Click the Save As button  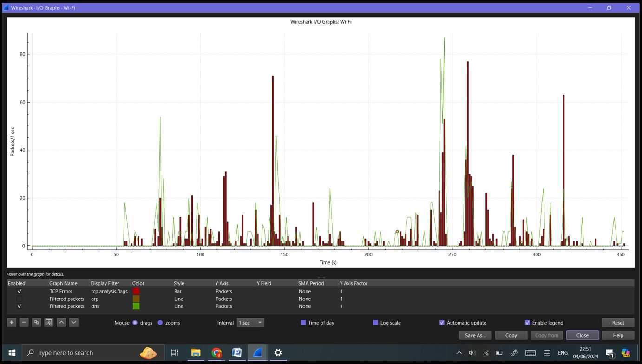tap(475, 335)
